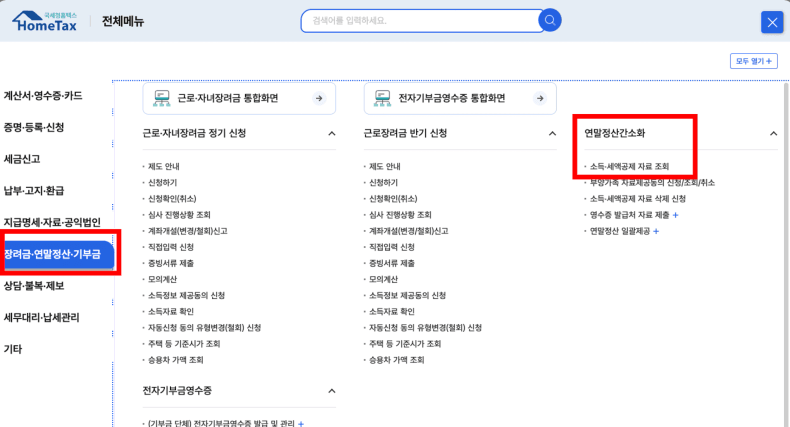Collapse the 근로장려금 반기 신청 section
Image resolution: width=790 pixels, height=427 pixels.
(552, 133)
